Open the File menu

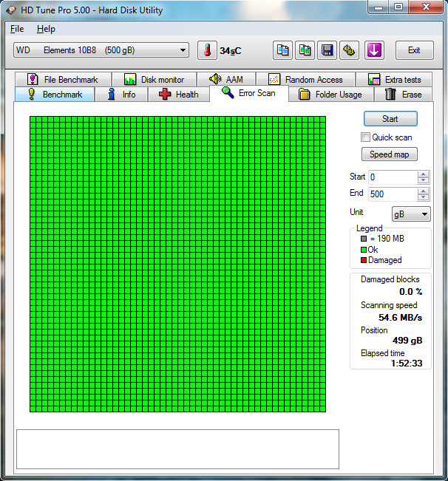coord(17,29)
